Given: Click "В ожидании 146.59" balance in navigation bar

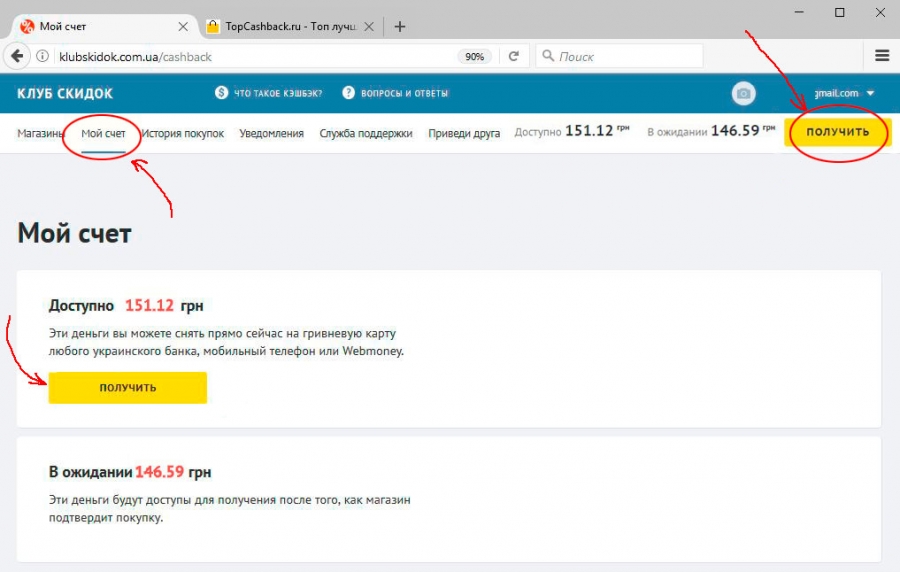Looking at the screenshot, I should click(711, 131).
